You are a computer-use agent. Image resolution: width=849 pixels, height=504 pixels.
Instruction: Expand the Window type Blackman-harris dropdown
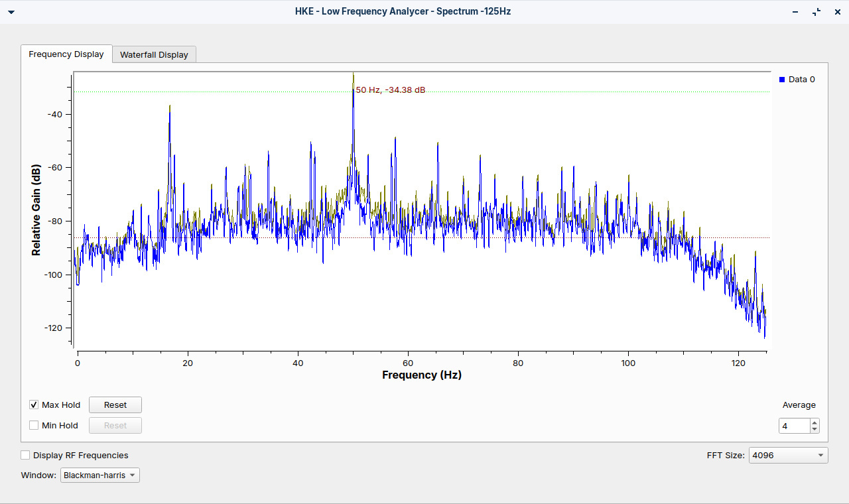(99, 475)
